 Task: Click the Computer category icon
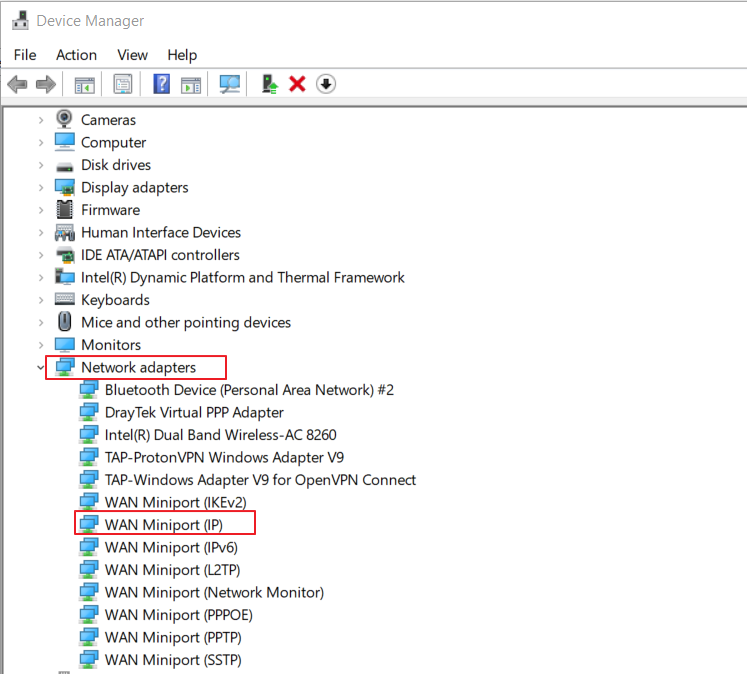[64, 142]
